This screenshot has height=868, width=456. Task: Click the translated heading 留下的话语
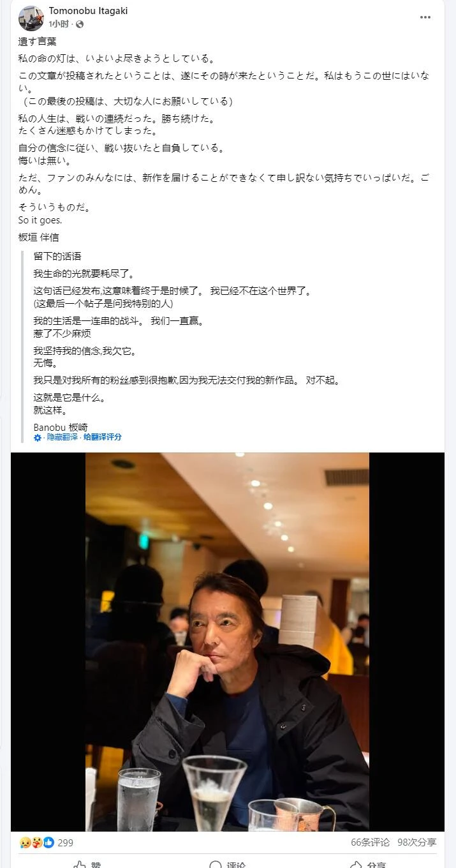57,256
